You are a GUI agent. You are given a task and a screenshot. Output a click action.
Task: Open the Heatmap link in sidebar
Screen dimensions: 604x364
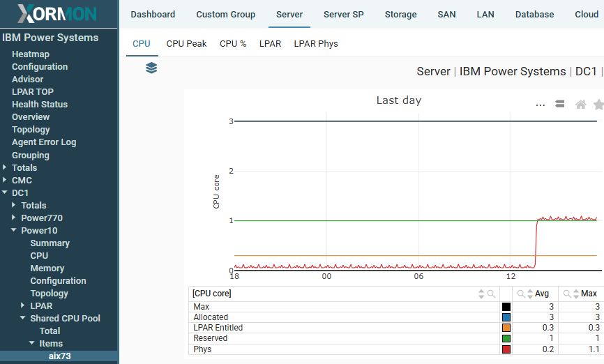pos(31,54)
